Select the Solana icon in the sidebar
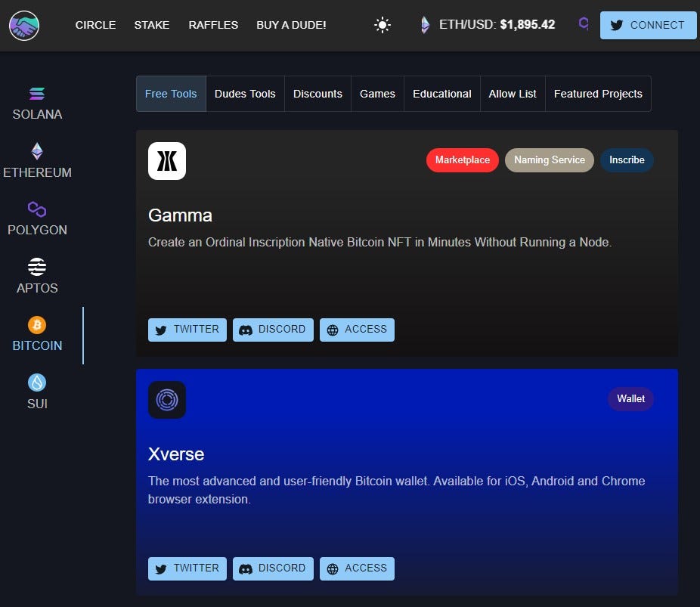The height and width of the screenshot is (607, 700). pos(37,94)
